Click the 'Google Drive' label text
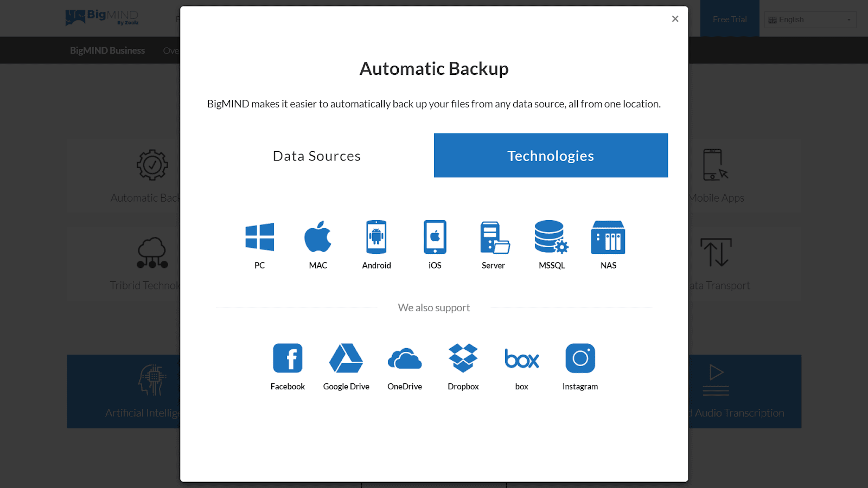 pos(346,387)
